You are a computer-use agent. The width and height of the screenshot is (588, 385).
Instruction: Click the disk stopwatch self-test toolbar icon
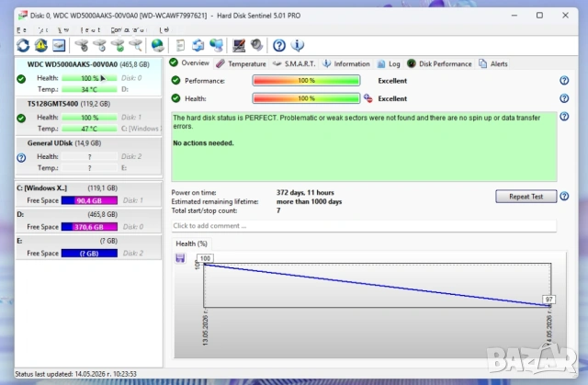tap(82, 45)
